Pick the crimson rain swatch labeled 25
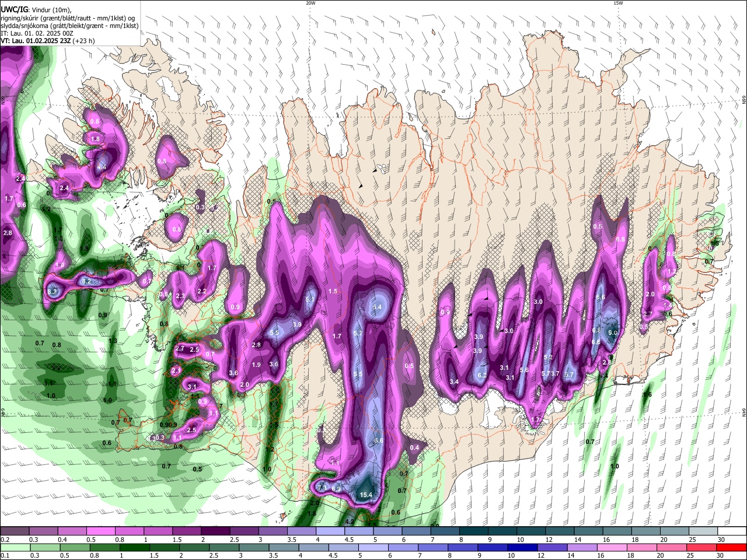The image size is (747, 560). click(x=701, y=547)
